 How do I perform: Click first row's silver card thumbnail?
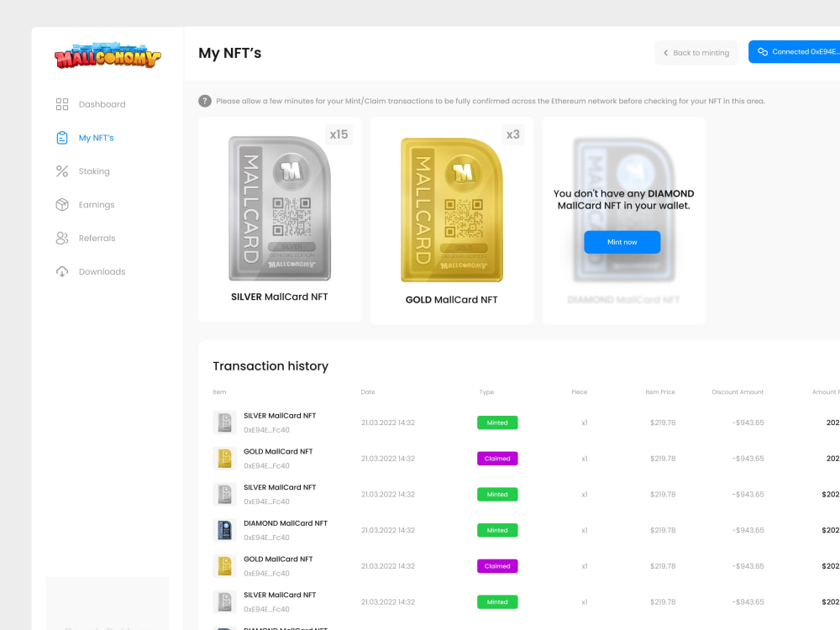click(224, 423)
